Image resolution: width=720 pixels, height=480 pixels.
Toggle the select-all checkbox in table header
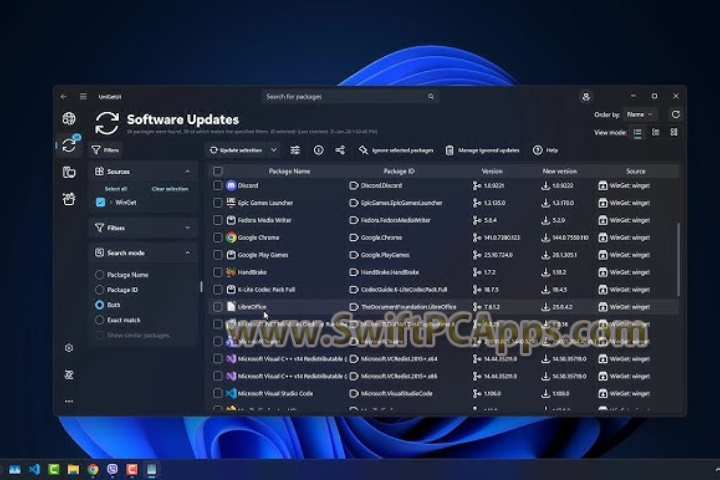click(x=218, y=171)
